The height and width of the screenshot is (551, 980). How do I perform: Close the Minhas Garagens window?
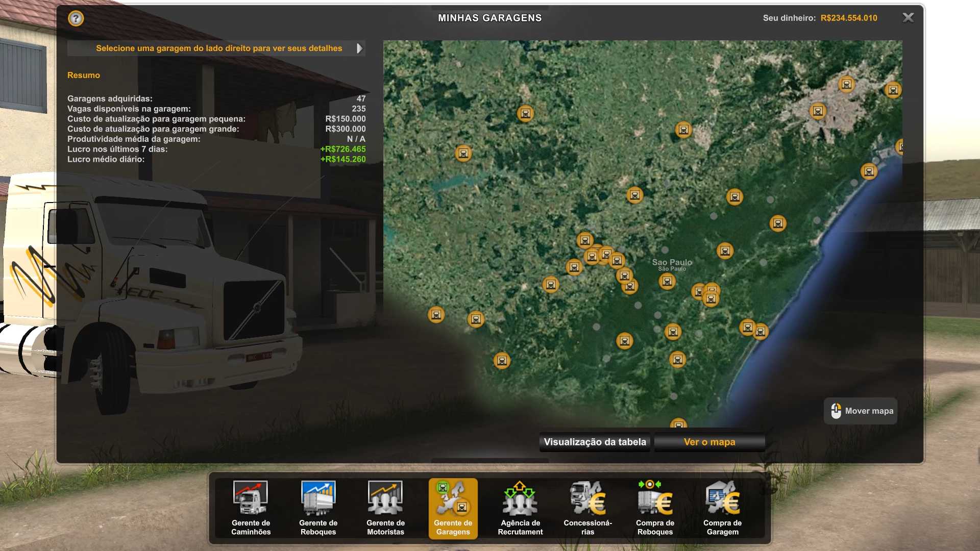[x=908, y=18]
